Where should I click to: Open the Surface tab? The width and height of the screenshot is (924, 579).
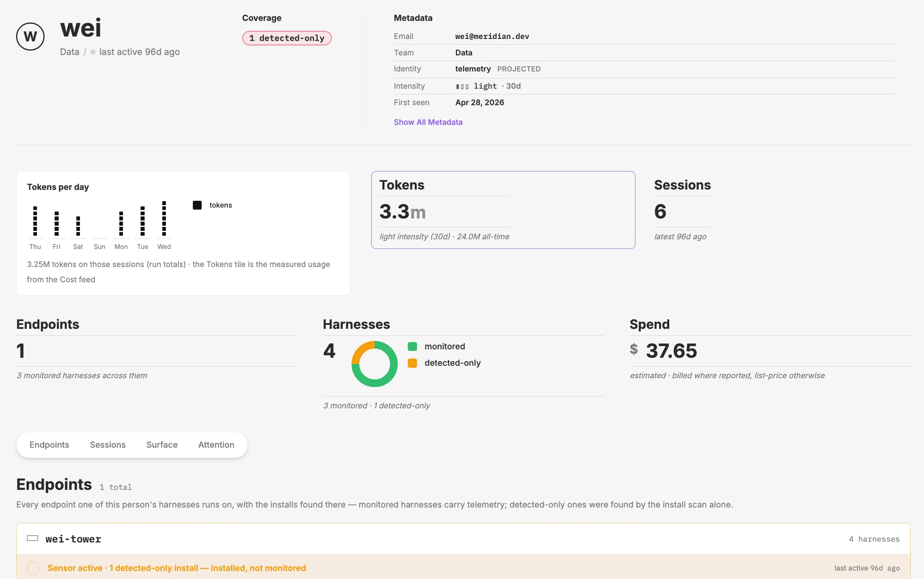tap(162, 445)
